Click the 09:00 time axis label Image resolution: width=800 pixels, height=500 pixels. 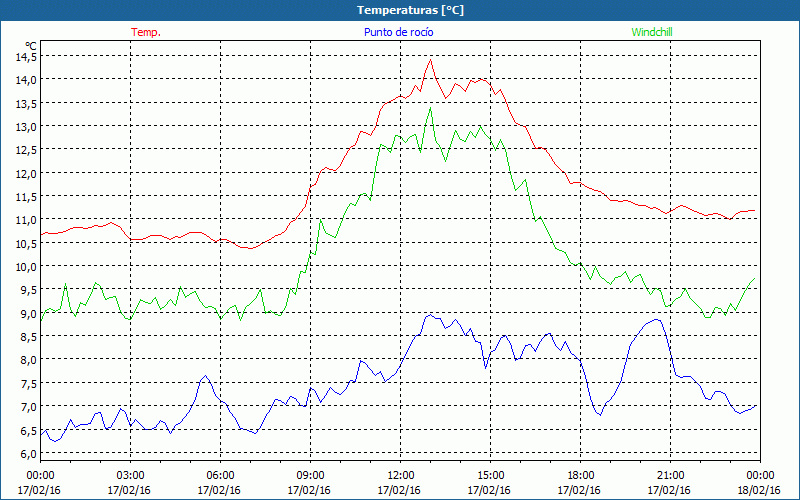pyautogui.click(x=309, y=476)
